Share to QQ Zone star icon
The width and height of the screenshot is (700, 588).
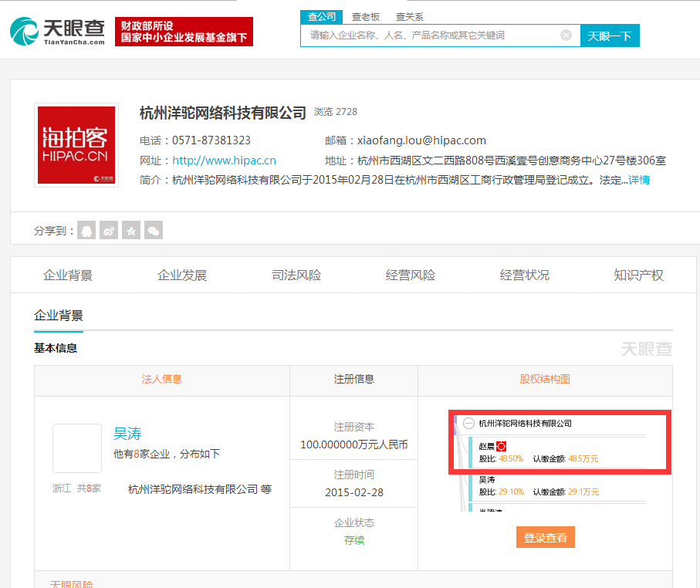pyautogui.click(x=131, y=231)
